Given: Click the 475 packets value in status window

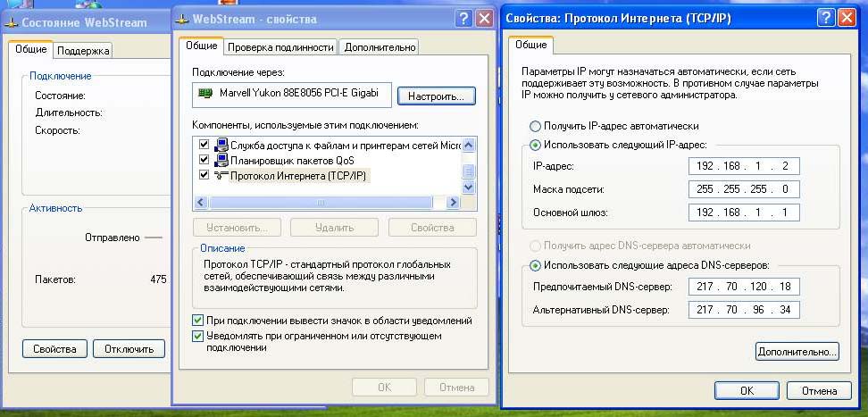Looking at the screenshot, I should tap(158, 279).
